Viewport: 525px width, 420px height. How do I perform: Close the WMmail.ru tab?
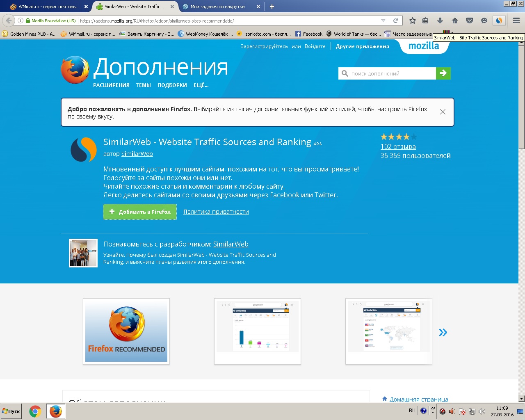click(86, 7)
